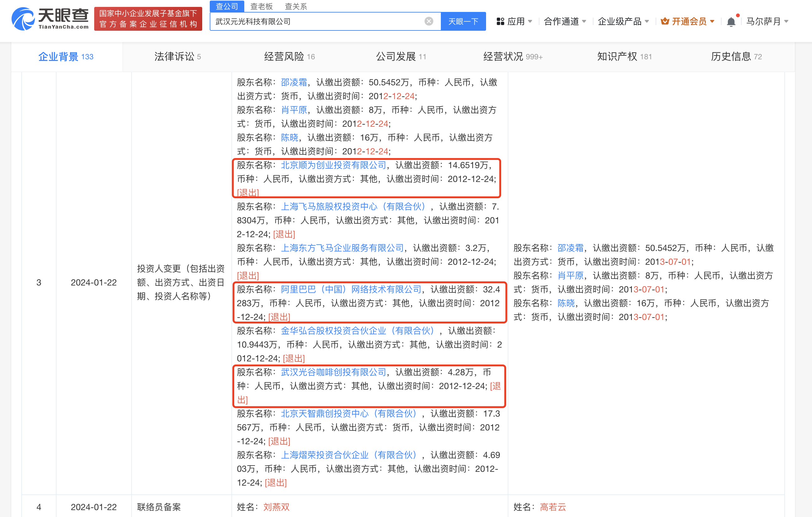
Task: Clear the search box with the X icon
Action: point(429,21)
